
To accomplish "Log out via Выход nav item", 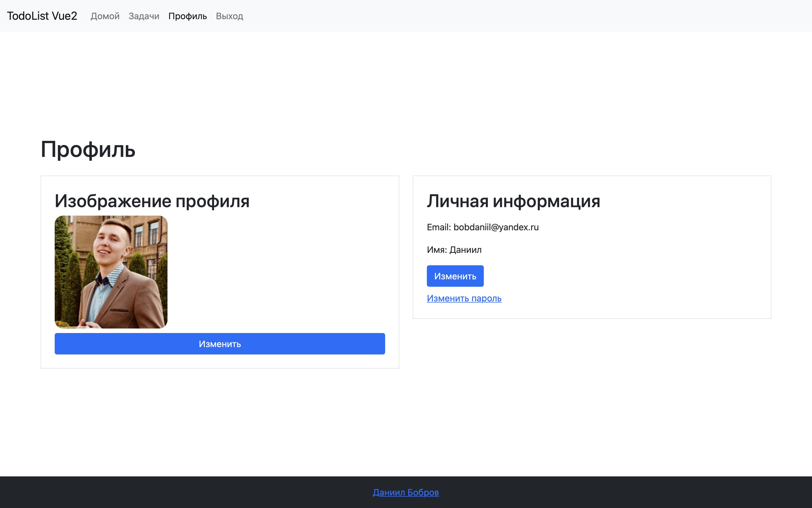I will [x=230, y=16].
